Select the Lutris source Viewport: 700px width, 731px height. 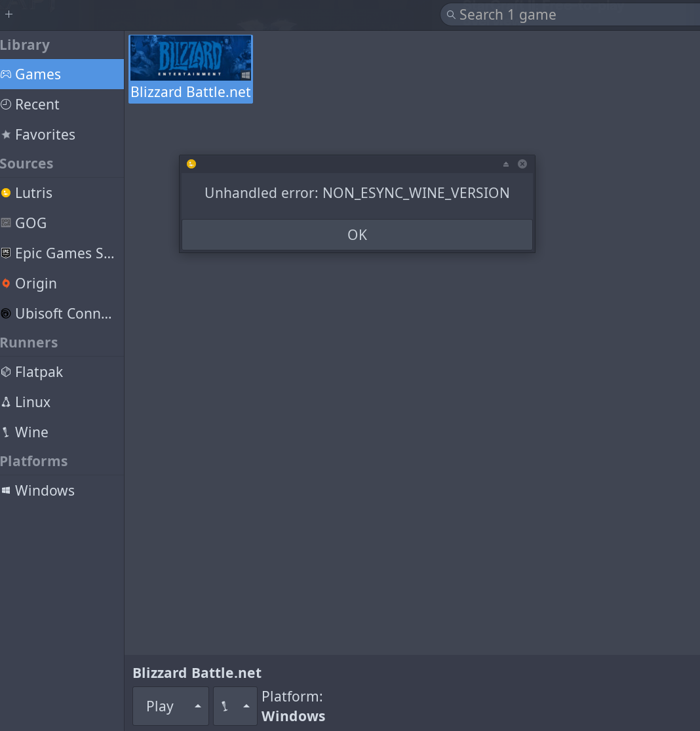click(62, 193)
